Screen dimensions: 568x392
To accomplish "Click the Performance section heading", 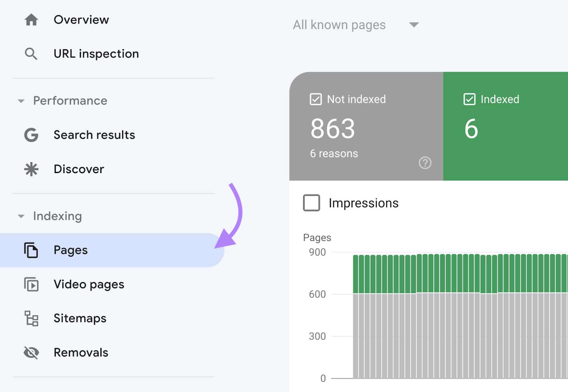I will click(70, 101).
